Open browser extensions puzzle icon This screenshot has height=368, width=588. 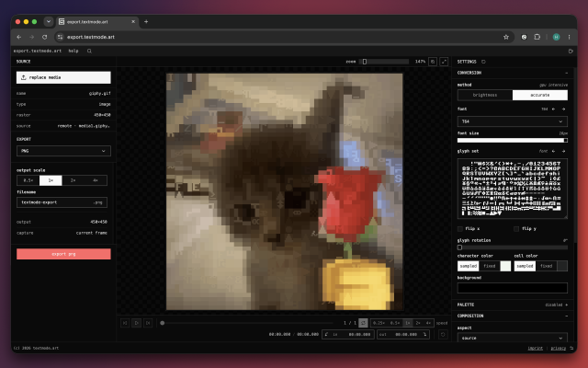537,37
